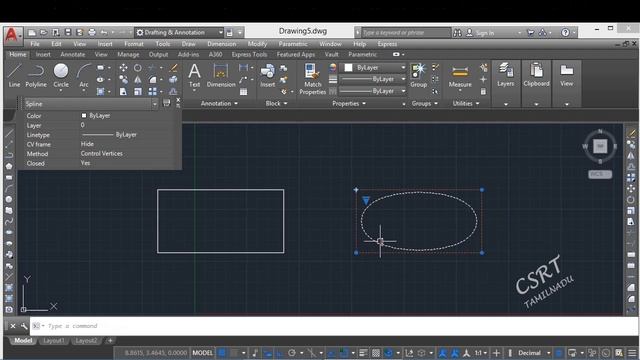Click the search binoculars icon

458,33
